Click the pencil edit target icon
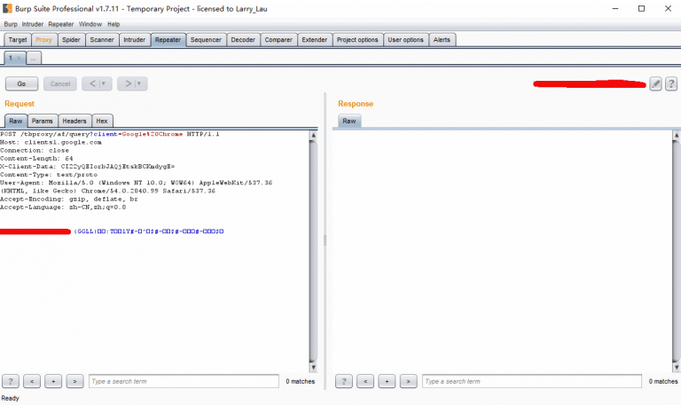Viewport: 694px width, 410px height. 655,84
